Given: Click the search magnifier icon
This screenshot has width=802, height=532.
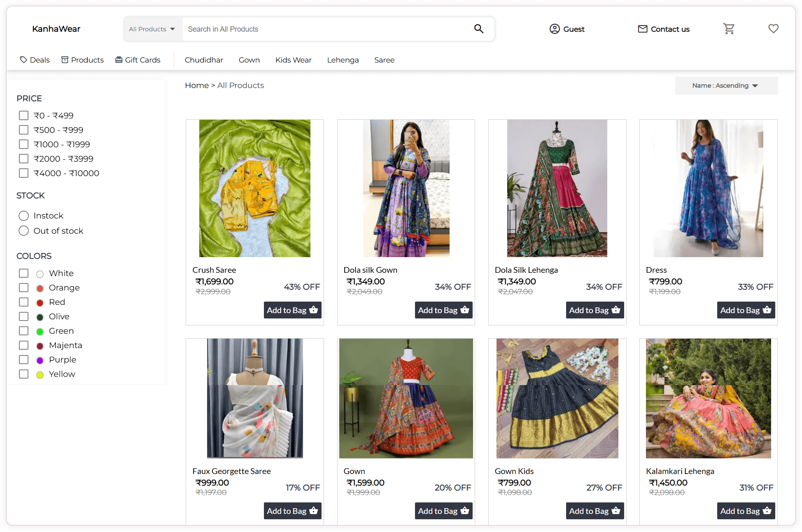Looking at the screenshot, I should tap(478, 29).
